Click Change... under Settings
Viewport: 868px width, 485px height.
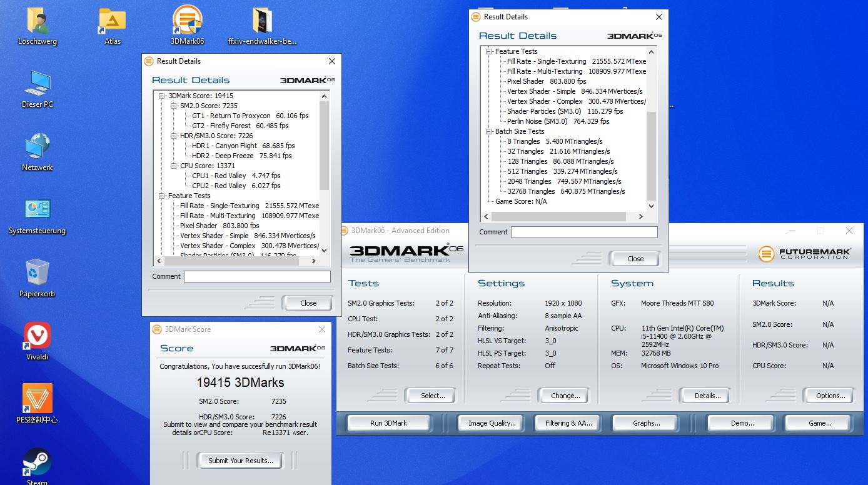pyautogui.click(x=565, y=396)
